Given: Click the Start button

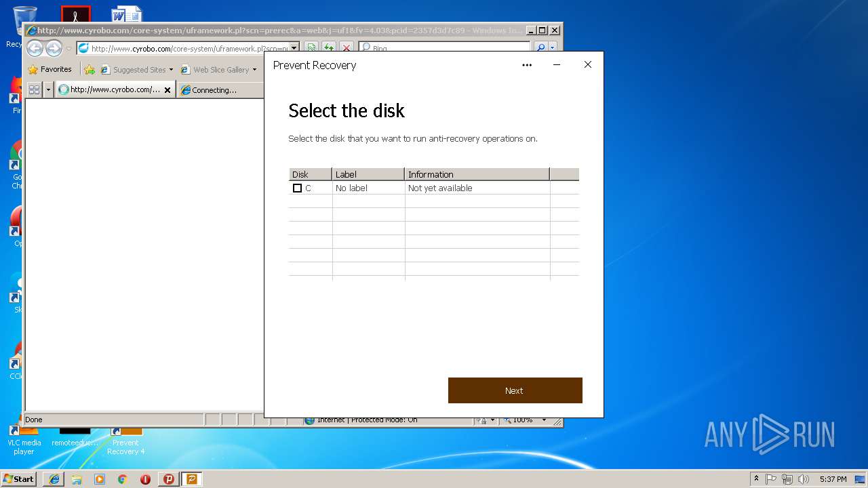Looking at the screenshot, I should (x=19, y=479).
